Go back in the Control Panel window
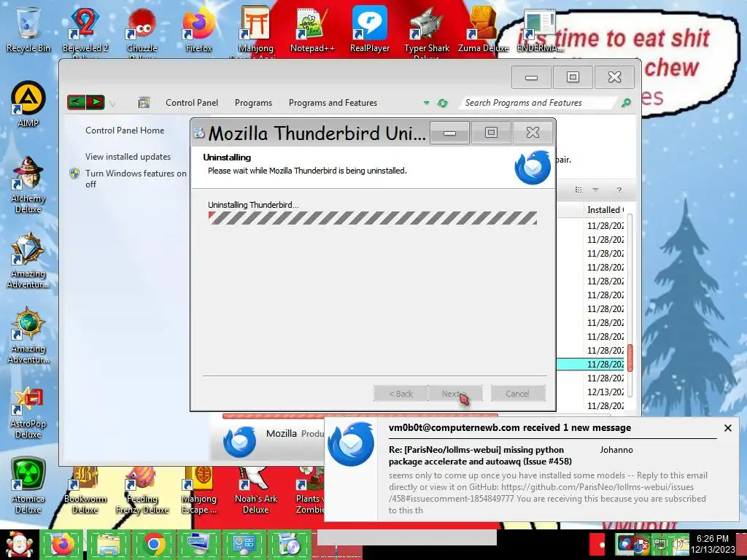 coord(76,102)
